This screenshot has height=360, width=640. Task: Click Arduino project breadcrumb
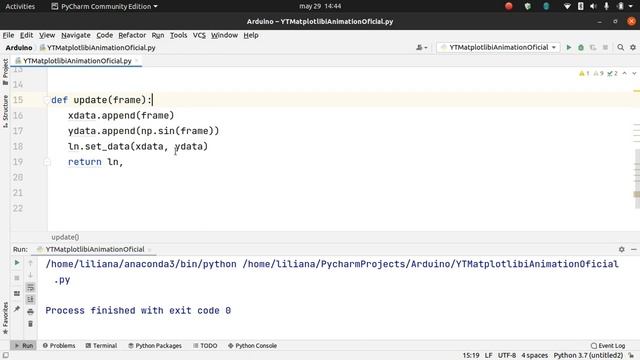click(x=19, y=48)
